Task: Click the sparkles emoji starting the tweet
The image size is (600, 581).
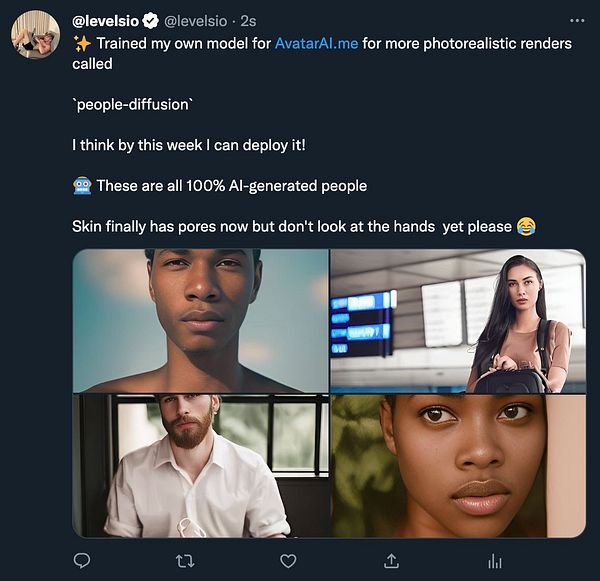Action: pos(81,44)
